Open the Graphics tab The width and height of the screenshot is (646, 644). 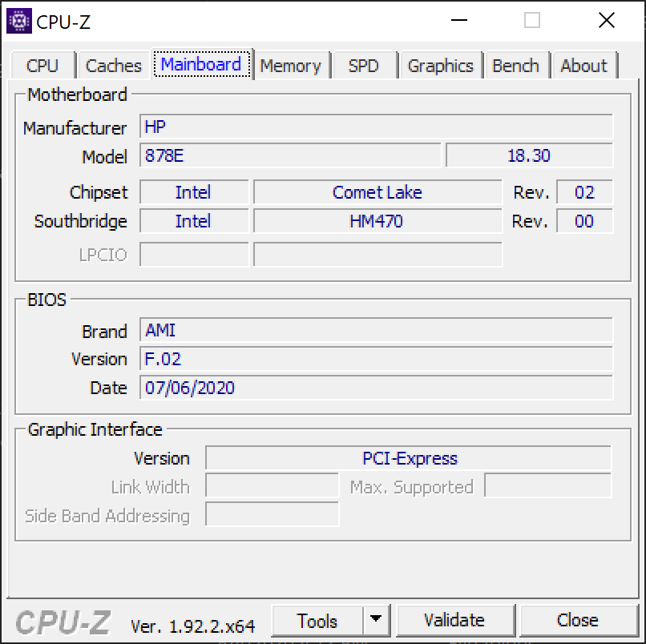tap(440, 66)
